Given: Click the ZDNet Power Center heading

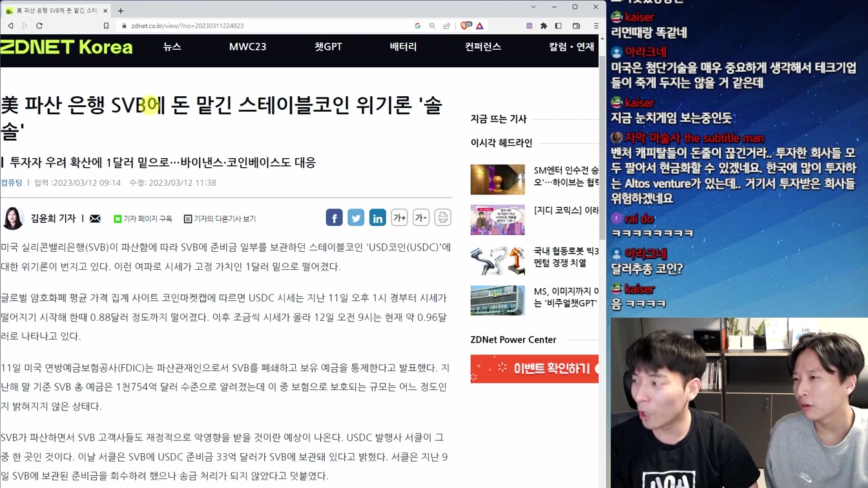Looking at the screenshot, I should 513,340.
